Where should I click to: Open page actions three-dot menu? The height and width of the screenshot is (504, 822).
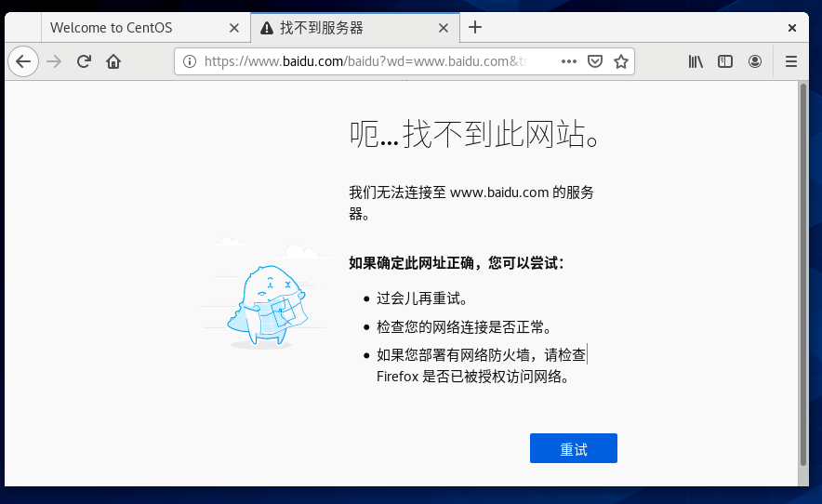[569, 61]
